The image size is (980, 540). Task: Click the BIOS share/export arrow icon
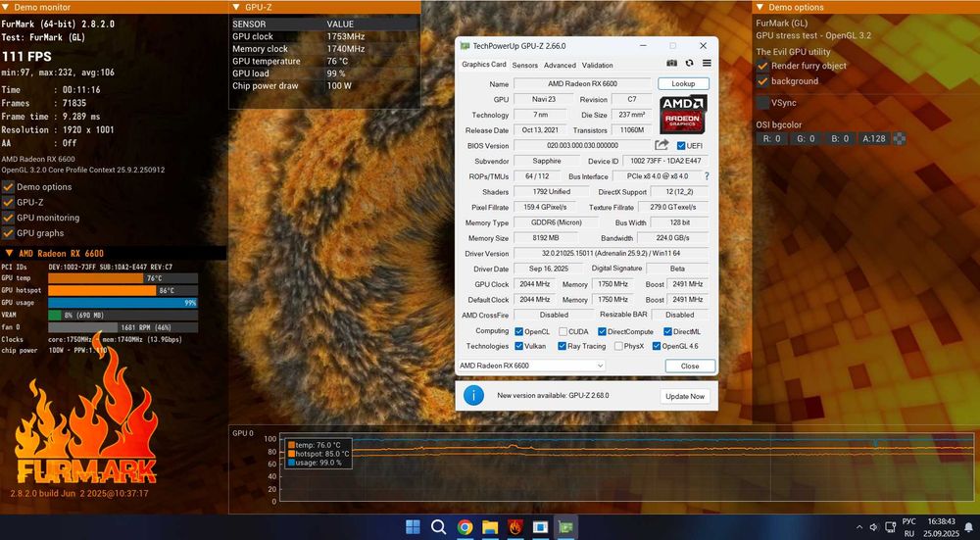(661, 145)
